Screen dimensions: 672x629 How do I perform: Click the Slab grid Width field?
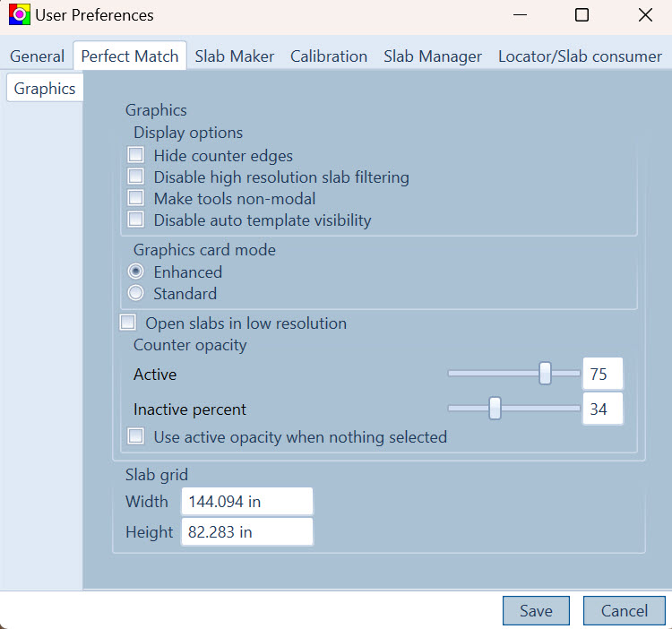tap(247, 501)
